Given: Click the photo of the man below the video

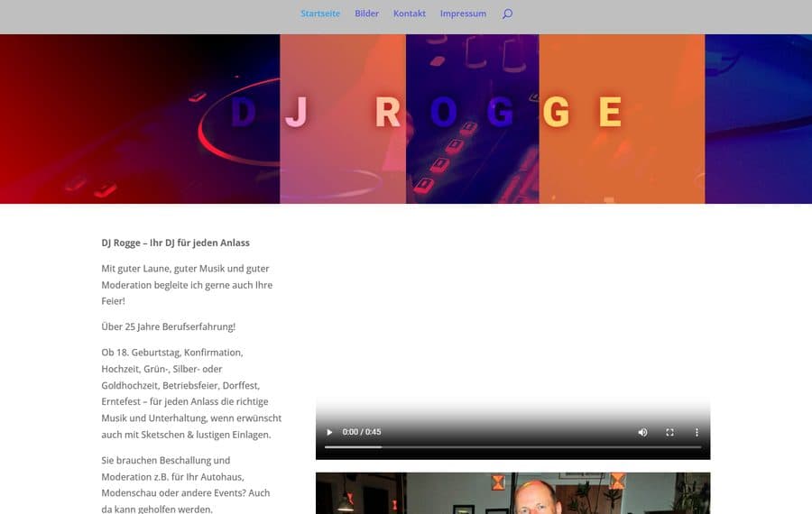Looking at the screenshot, I should 512,492.
